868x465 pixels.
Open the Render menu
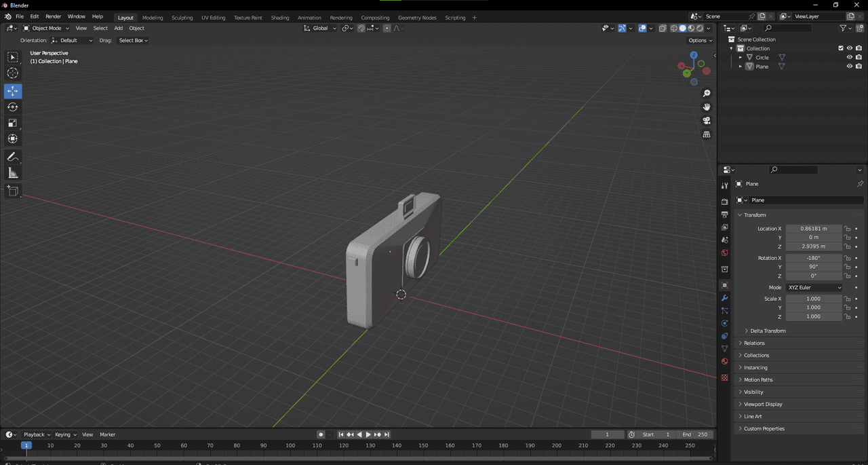(x=53, y=16)
